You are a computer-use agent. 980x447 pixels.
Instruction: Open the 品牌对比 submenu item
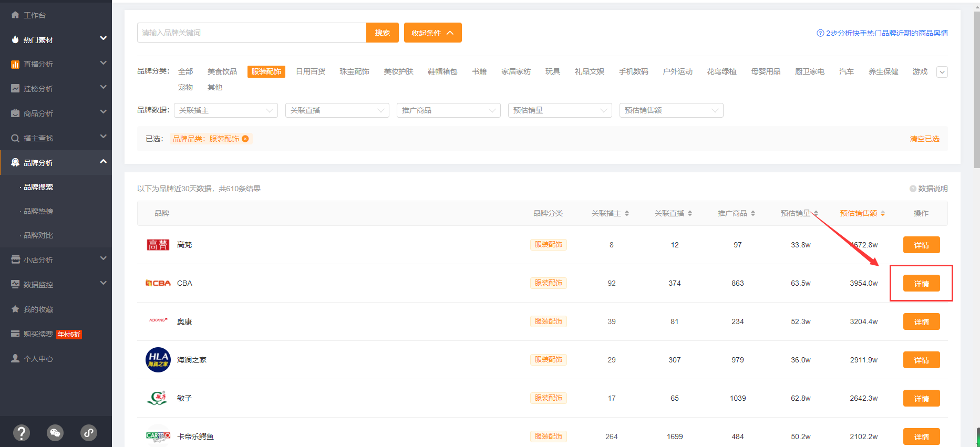pyautogui.click(x=38, y=235)
